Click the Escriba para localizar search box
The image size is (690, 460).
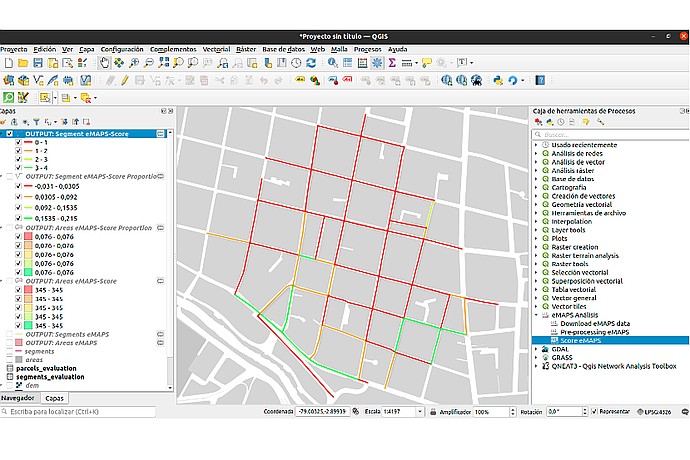click(78, 412)
